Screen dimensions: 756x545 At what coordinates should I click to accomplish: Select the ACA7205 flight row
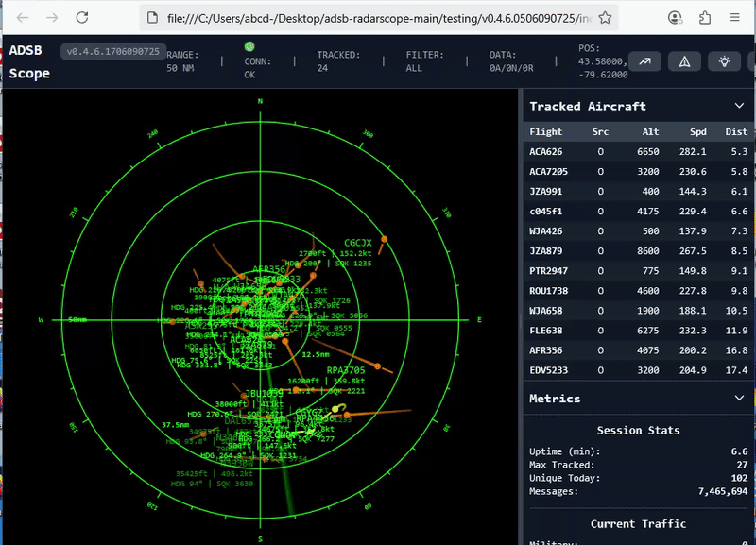(639, 172)
